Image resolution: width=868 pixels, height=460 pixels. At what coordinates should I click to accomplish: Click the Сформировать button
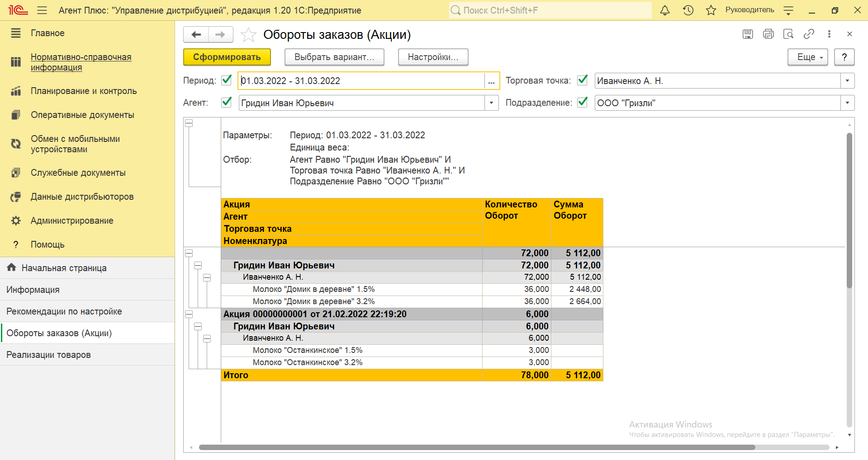[x=227, y=57]
